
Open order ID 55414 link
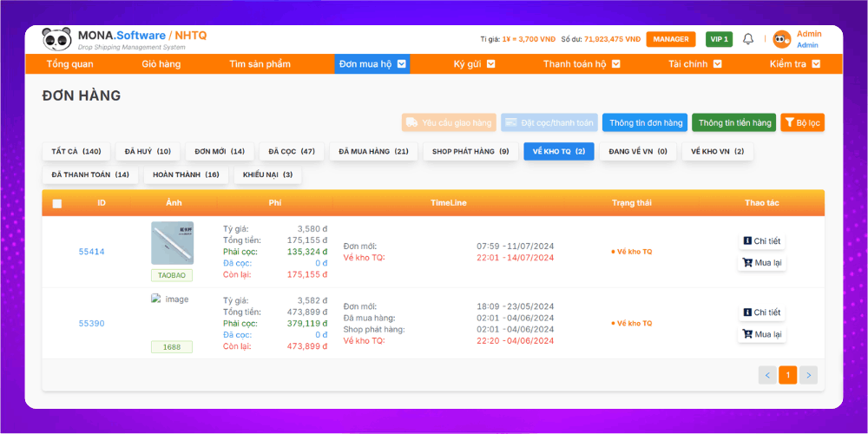[x=91, y=252]
